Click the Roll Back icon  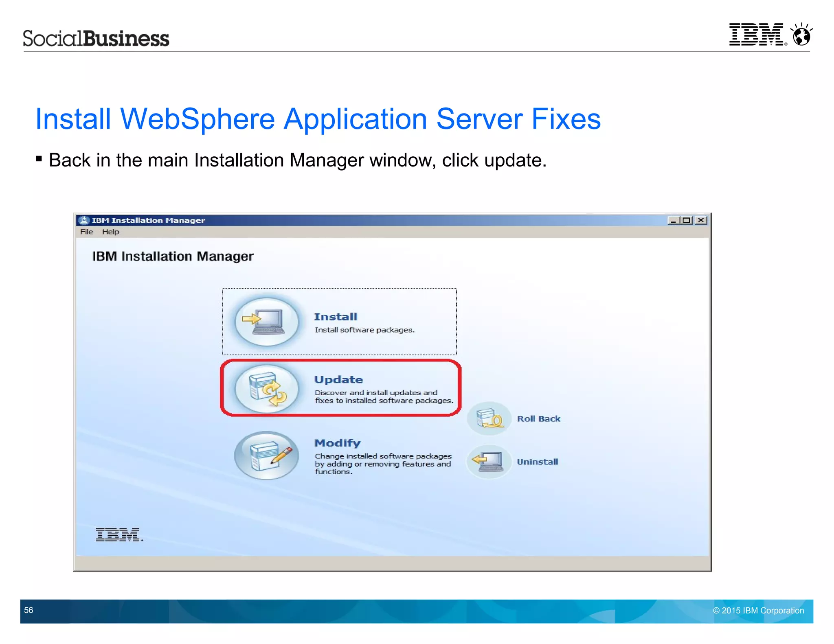tap(489, 418)
